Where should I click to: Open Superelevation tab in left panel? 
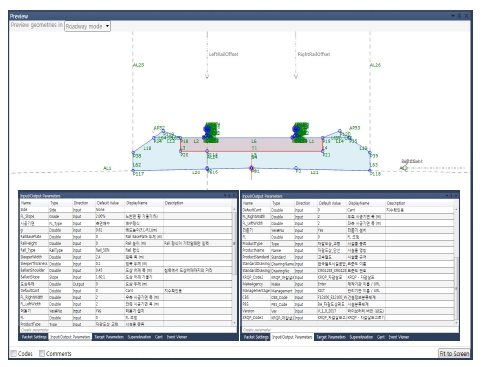[139, 337]
